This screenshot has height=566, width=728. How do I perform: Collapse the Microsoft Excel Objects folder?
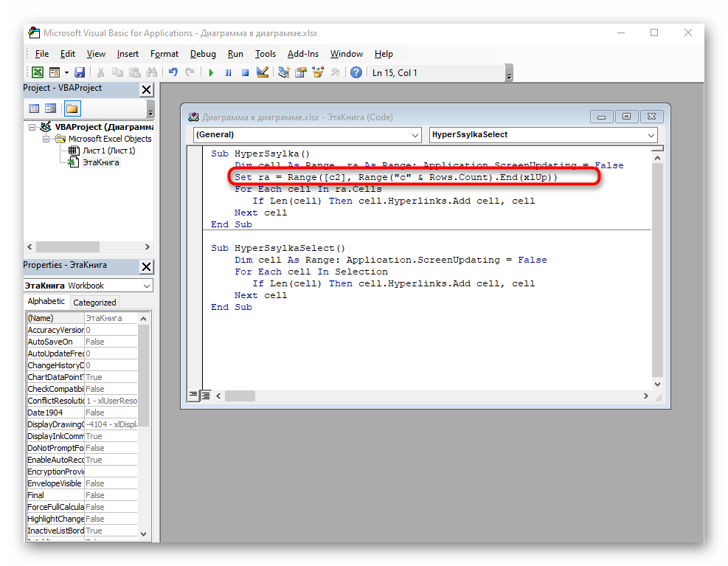click(46, 139)
